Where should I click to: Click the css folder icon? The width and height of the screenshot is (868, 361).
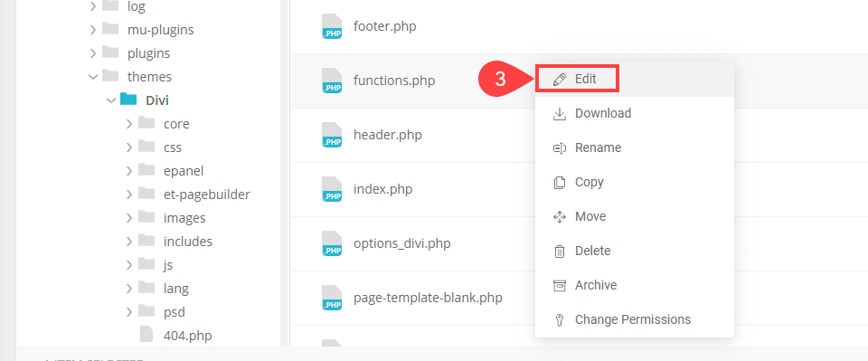point(146,147)
